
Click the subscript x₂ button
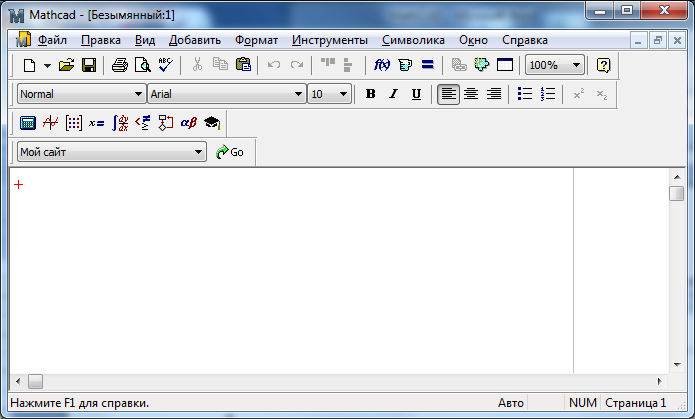601,94
